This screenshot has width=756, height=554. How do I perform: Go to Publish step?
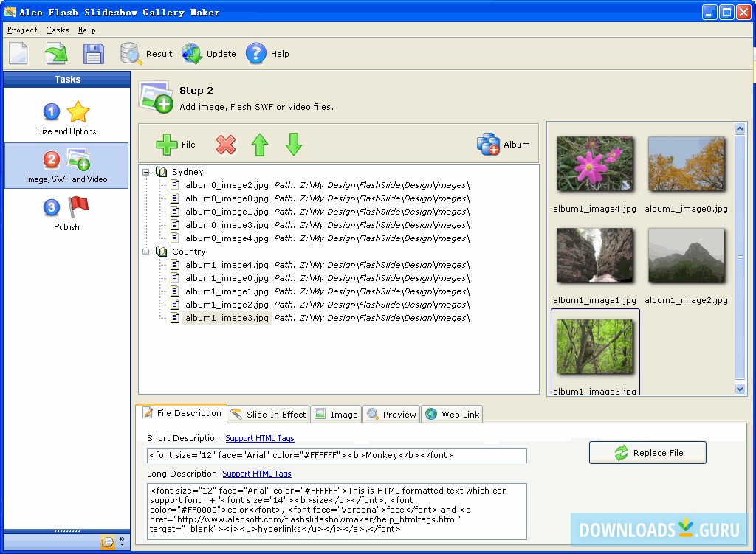click(66, 214)
